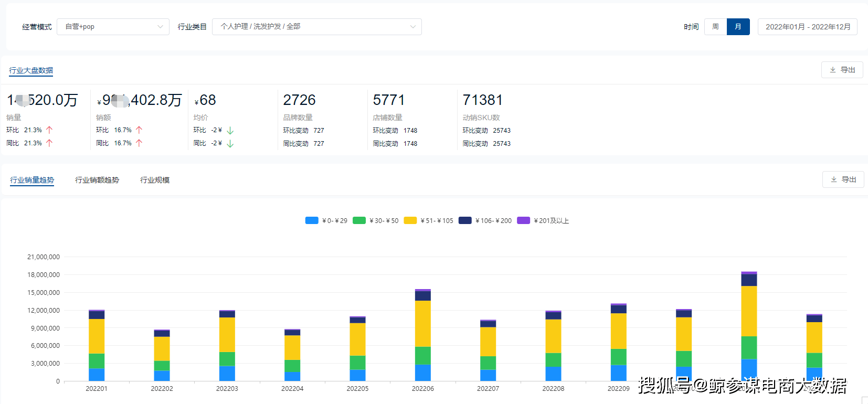The image size is (868, 404).
Task: Export the trend chart with the lower 导出 button
Action: click(x=843, y=179)
